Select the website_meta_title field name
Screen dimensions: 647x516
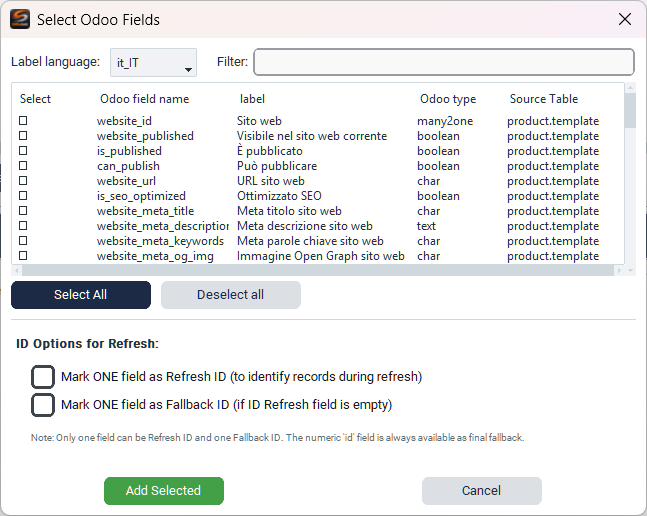tap(145, 211)
